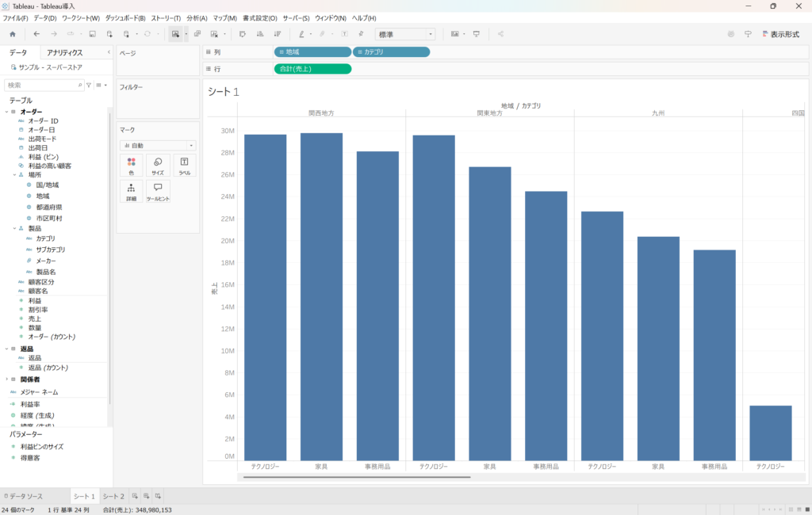Open the 色 (Color) marks card
Viewport: 812px width, 515px height.
coord(131,165)
